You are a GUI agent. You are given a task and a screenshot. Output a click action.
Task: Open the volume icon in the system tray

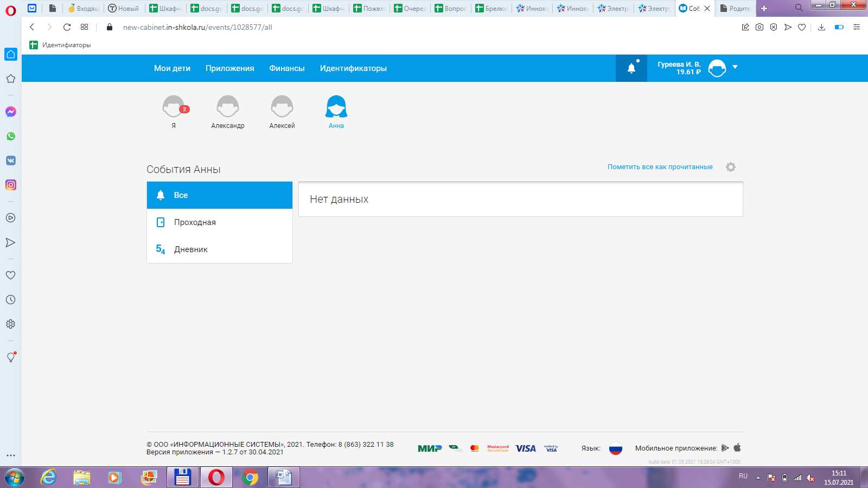point(810,478)
